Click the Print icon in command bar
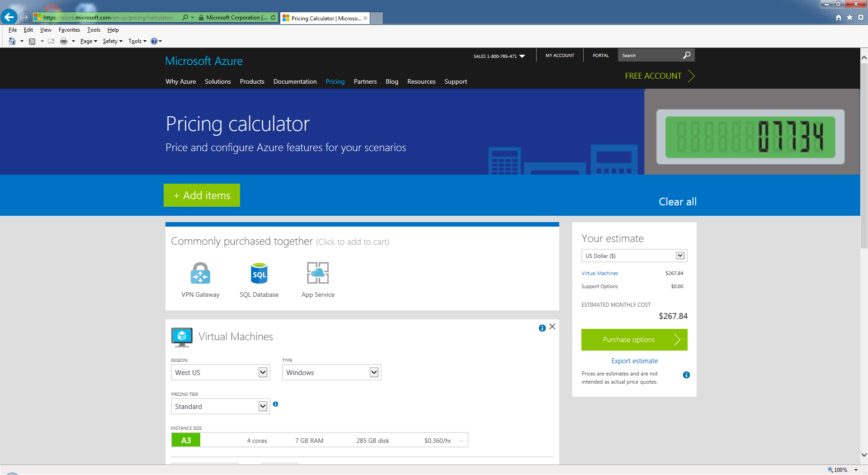The image size is (868, 475). tap(64, 41)
